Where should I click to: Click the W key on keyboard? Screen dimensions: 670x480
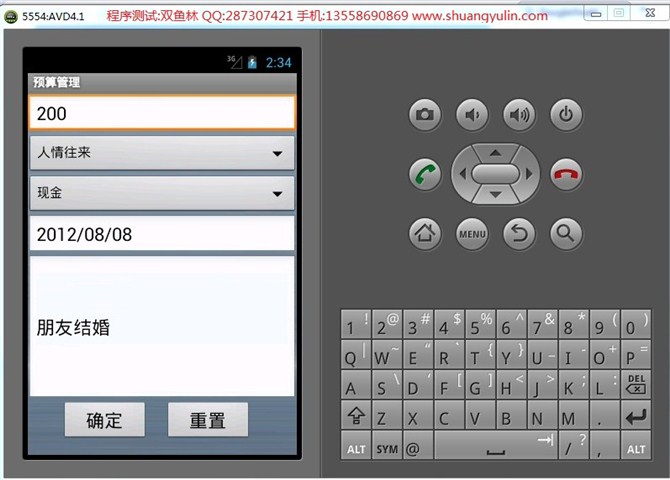tap(387, 354)
